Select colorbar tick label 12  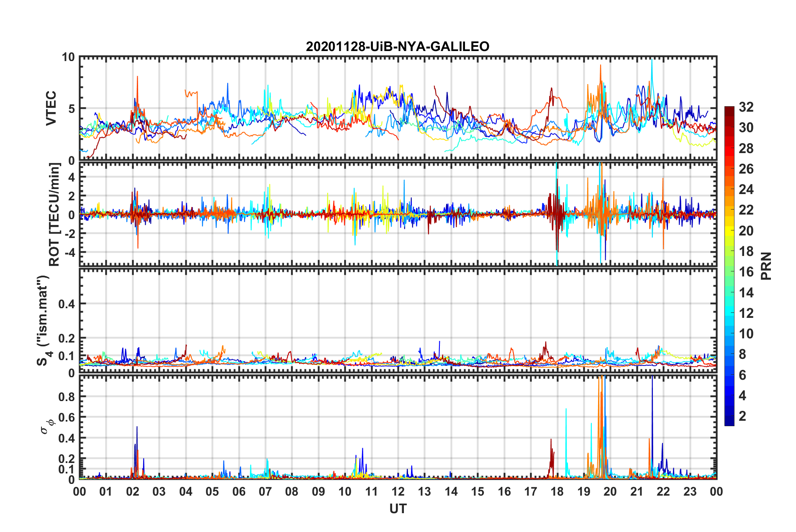point(746,313)
